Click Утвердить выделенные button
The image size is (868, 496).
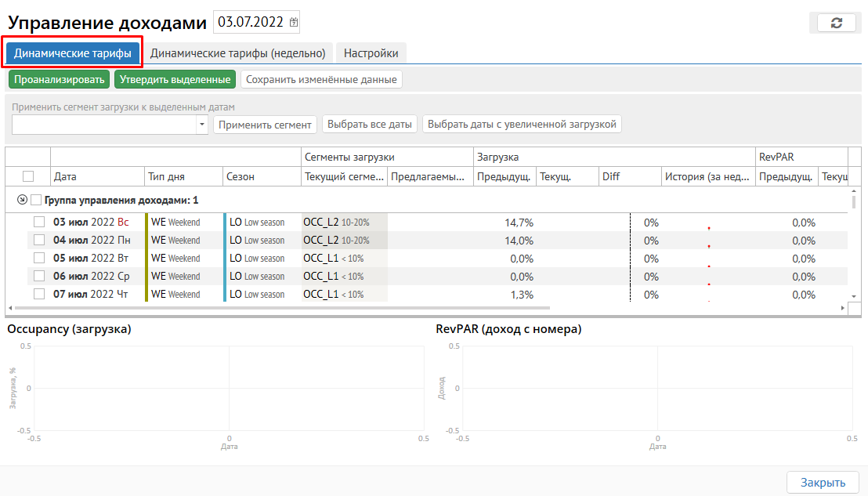pyautogui.click(x=175, y=79)
